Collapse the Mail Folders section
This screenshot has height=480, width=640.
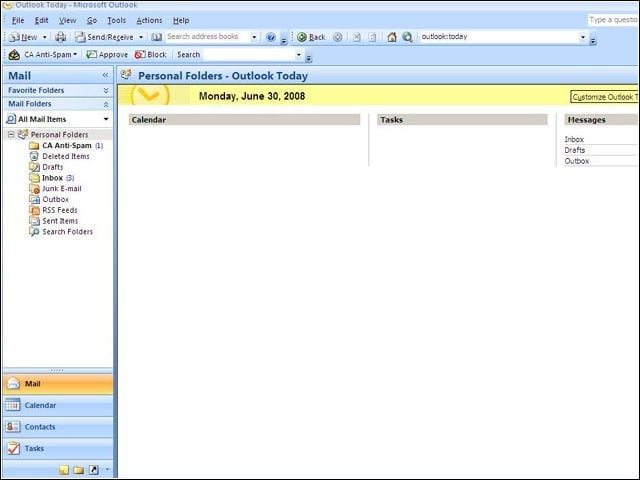106,104
